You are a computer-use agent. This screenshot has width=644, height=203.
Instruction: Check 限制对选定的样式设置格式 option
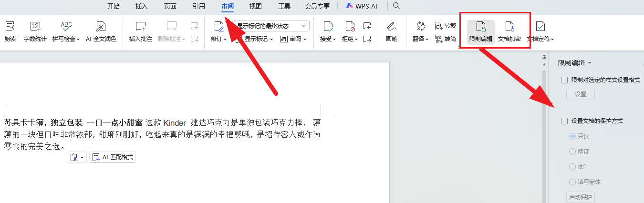point(564,80)
